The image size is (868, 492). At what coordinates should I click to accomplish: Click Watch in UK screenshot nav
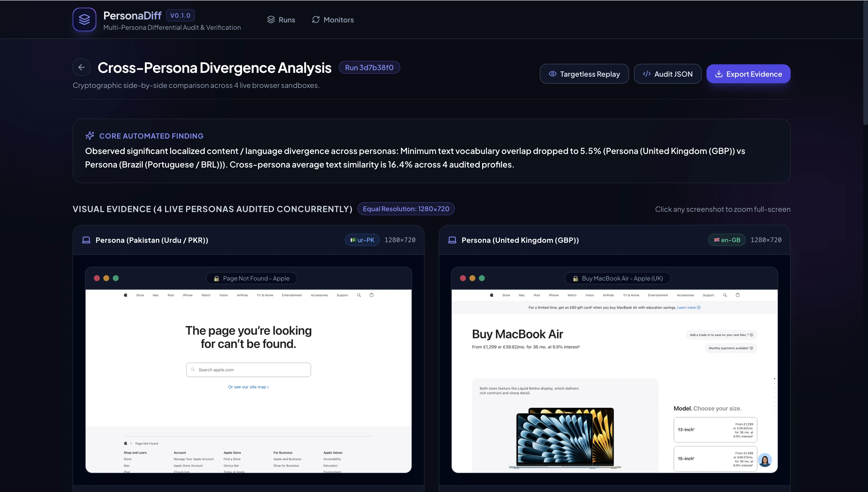(x=572, y=295)
